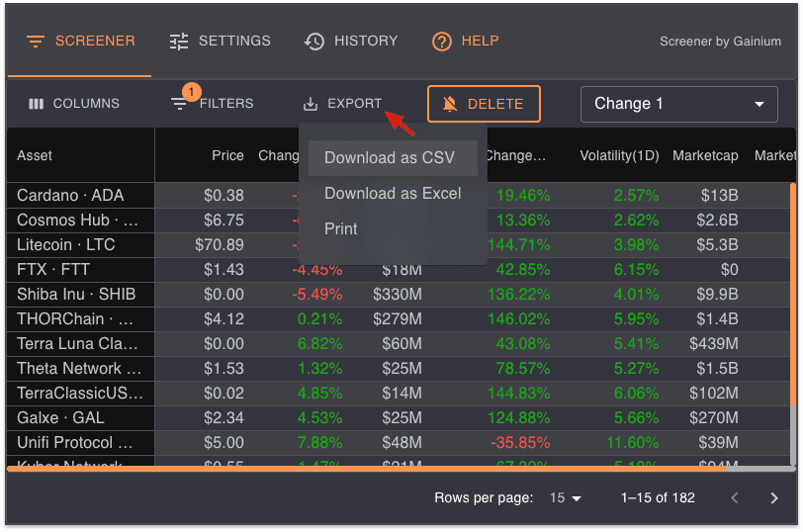The width and height of the screenshot is (803, 532).
Task: Click the horizontal orange table scrollbar
Action: (396, 469)
